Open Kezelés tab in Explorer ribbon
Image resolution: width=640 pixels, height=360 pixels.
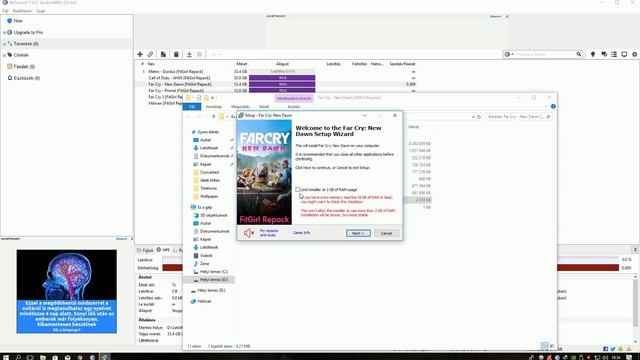pos(293,107)
